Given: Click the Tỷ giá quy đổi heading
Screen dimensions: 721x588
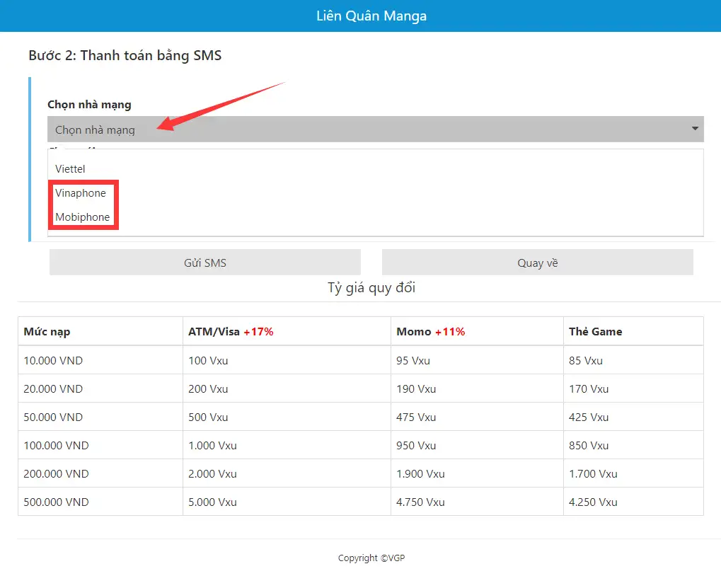Looking at the screenshot, I should (371, 288).
